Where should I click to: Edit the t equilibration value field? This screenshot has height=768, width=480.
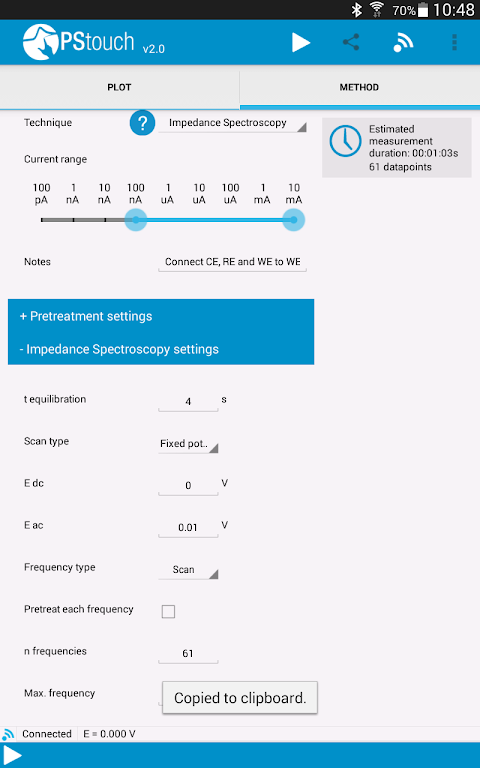(x=188, y=402)
